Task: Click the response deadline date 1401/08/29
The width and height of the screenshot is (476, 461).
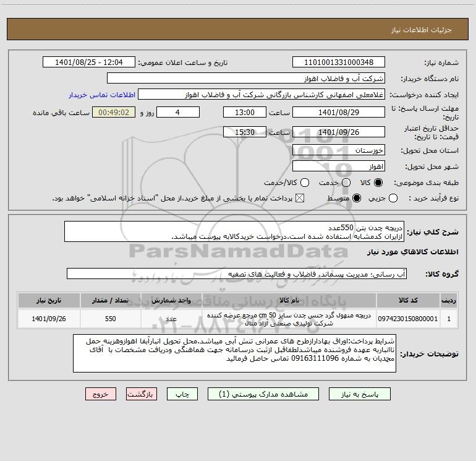Action: click(x=339, y=113)
